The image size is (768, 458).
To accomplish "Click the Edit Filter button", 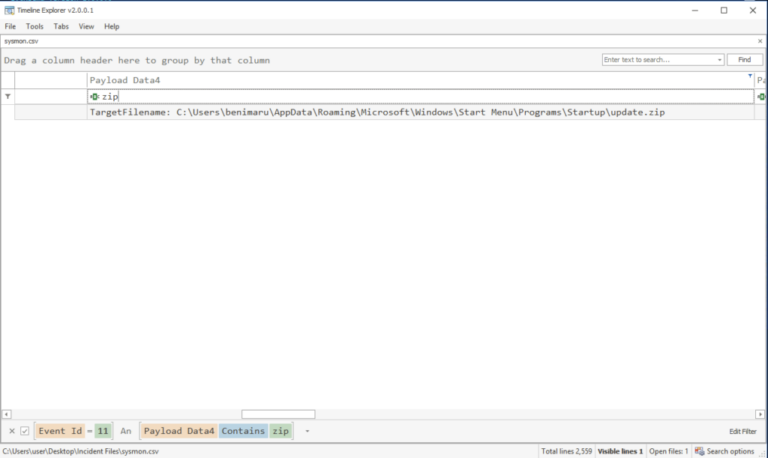I will (x=742, y=431).
